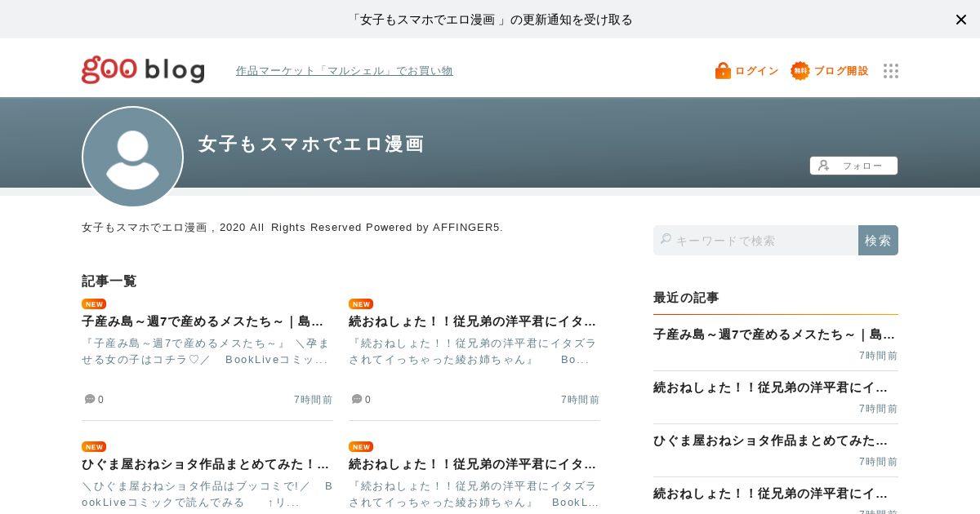Screen dimensions: 980x514
Task: Open first 続おねしょた article in list
Action: click(473, 321)
